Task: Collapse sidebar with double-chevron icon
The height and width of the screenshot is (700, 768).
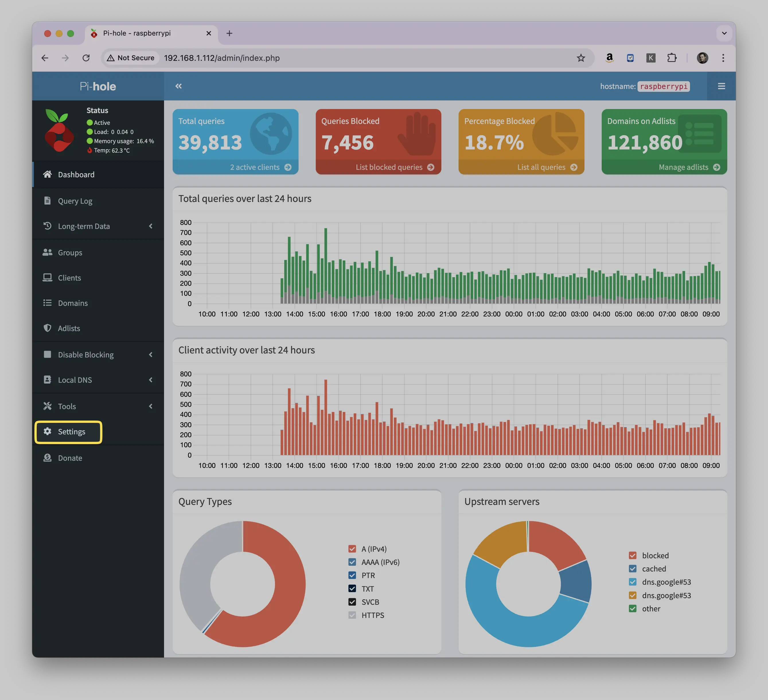Action: pyautogui.click(x=178, y=86)
